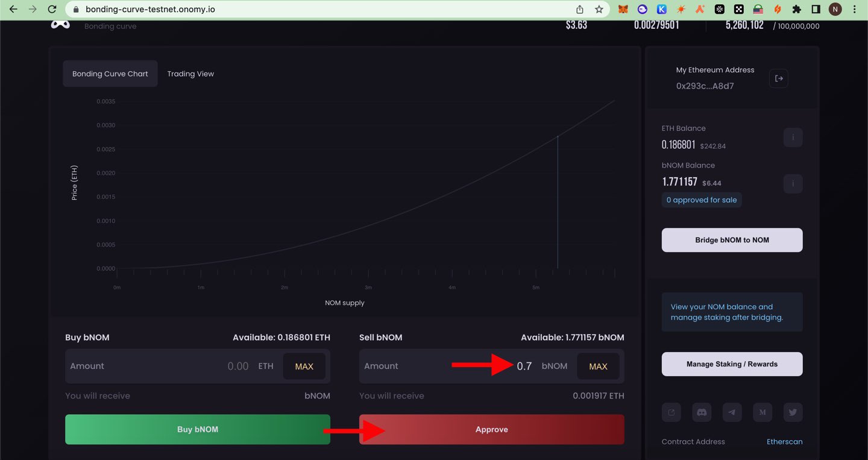Image resolution: width=868 pixels, height=460 pixels.
Task: Open the Telegram channel link
Action: click(x=732, y=412)
